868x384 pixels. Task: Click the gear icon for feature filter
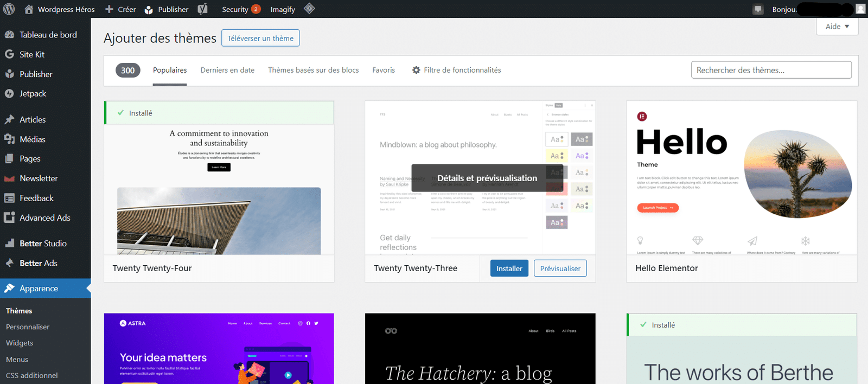click(x=416, y=70)
